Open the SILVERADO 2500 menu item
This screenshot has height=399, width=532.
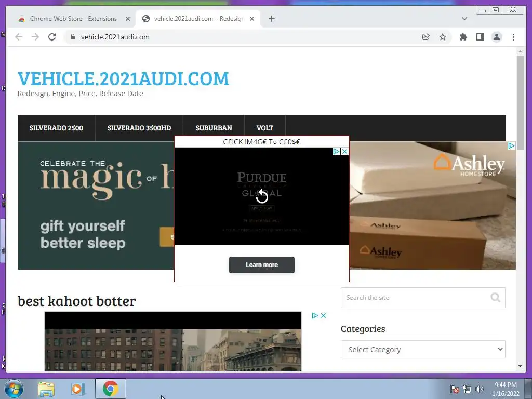pos(56,128)
